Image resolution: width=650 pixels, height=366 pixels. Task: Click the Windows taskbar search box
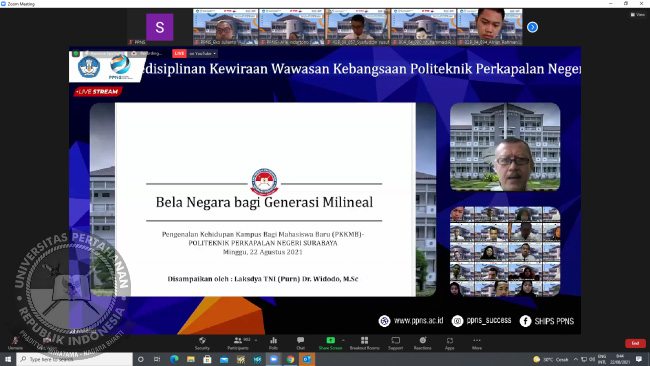pos(75,359)
